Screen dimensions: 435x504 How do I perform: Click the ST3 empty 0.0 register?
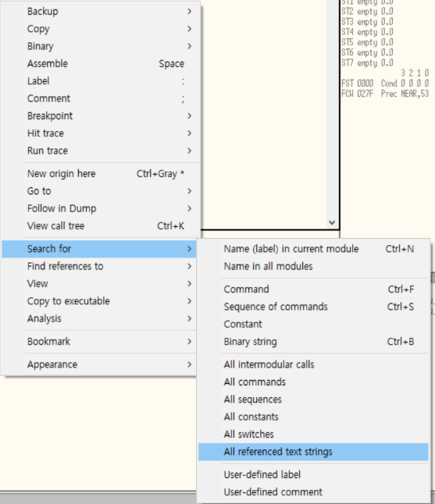click(x=367, y=22)
